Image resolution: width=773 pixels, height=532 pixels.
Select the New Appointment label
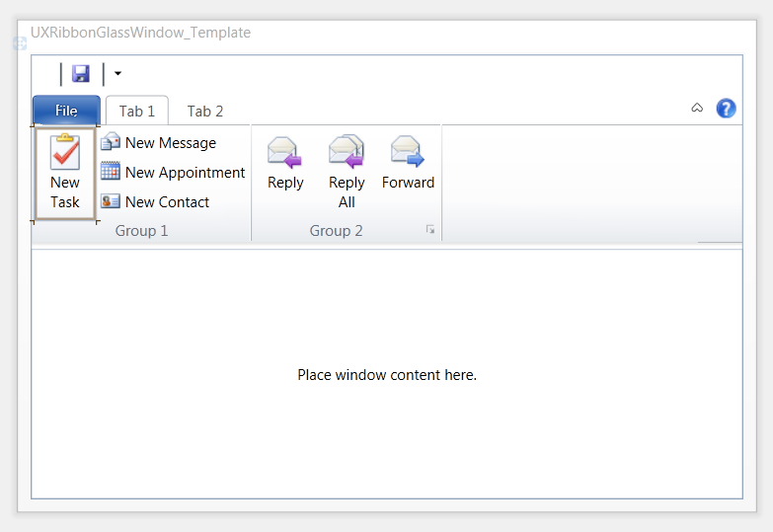pyautogui.click(x=185, y=173)
